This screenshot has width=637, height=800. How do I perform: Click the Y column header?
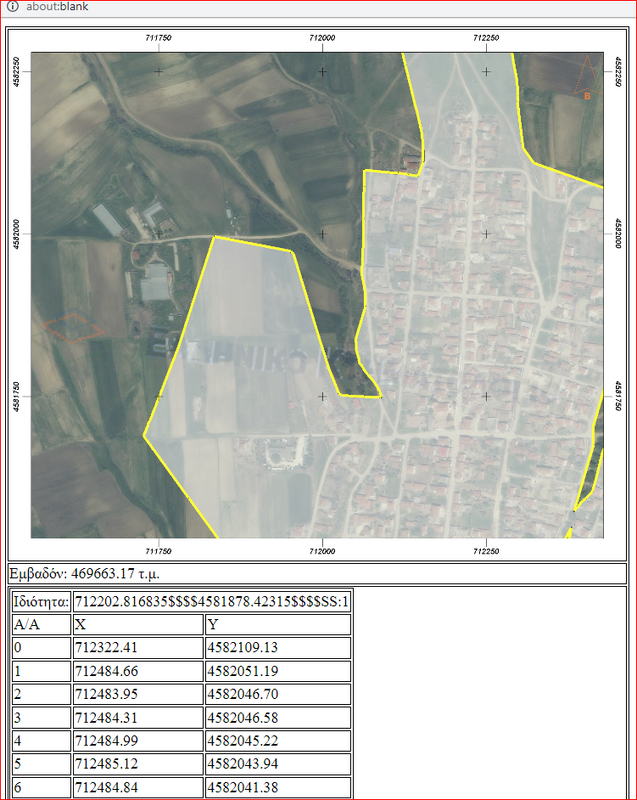point(276,624)
